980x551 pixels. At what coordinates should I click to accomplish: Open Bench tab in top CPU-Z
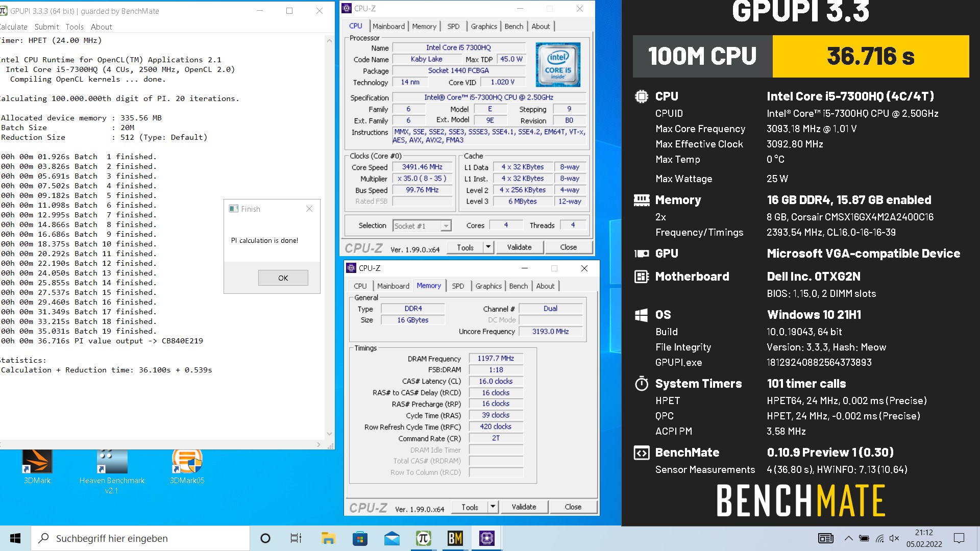[x=514, y=26]
